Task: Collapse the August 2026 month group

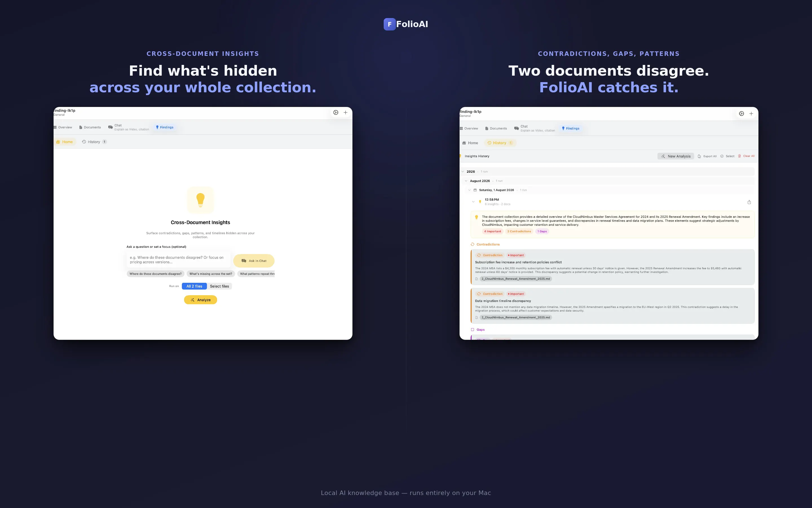Action: [466, 181]
